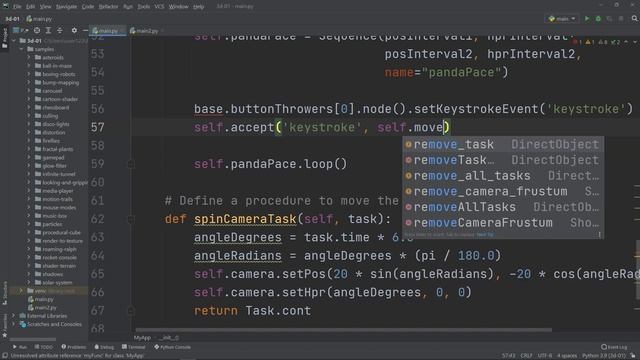Open the Navigate menu
The width and height of the screenshot is (640, 360).
pyautogui.click(x=66, y=7)
